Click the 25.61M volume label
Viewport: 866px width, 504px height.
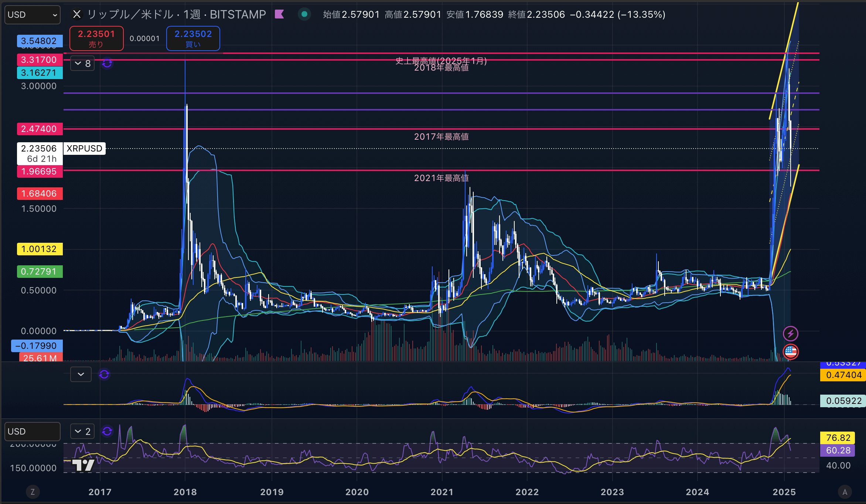click(41, 357)
